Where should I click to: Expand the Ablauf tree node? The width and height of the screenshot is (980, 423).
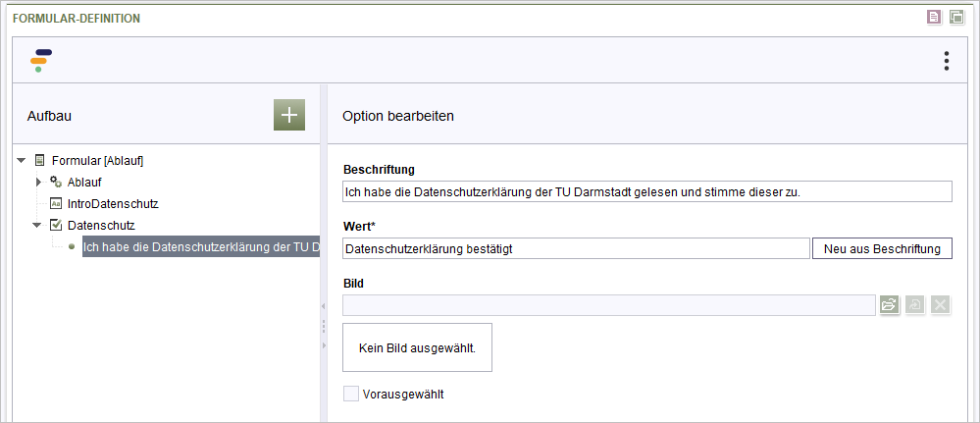click(39, 183)
